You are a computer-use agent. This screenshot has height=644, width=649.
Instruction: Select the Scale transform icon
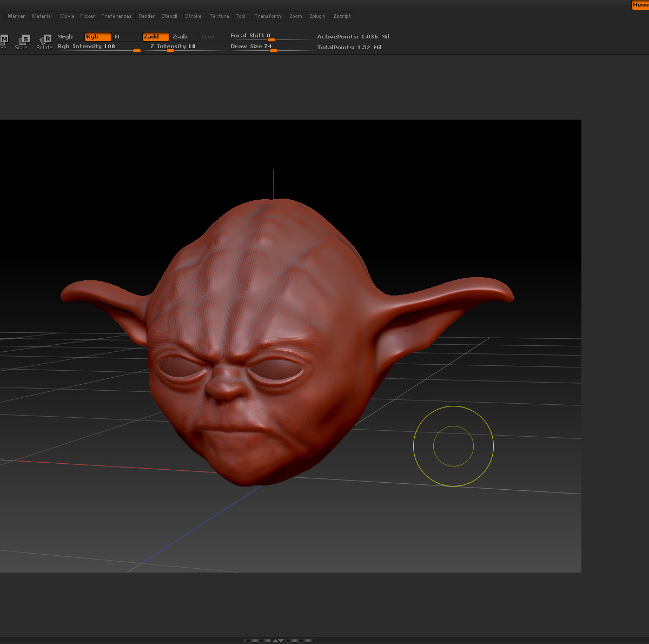coord(23,42)
